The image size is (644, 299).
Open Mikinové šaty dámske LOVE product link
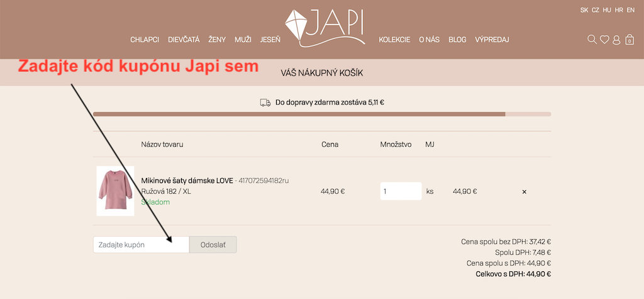(x=187, y=181)
